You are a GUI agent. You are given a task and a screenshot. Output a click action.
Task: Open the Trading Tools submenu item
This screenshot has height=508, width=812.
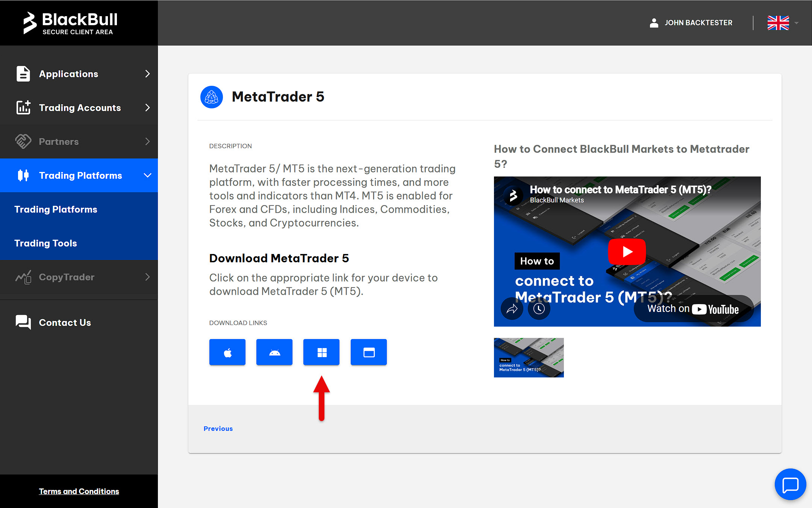(45, 243)
